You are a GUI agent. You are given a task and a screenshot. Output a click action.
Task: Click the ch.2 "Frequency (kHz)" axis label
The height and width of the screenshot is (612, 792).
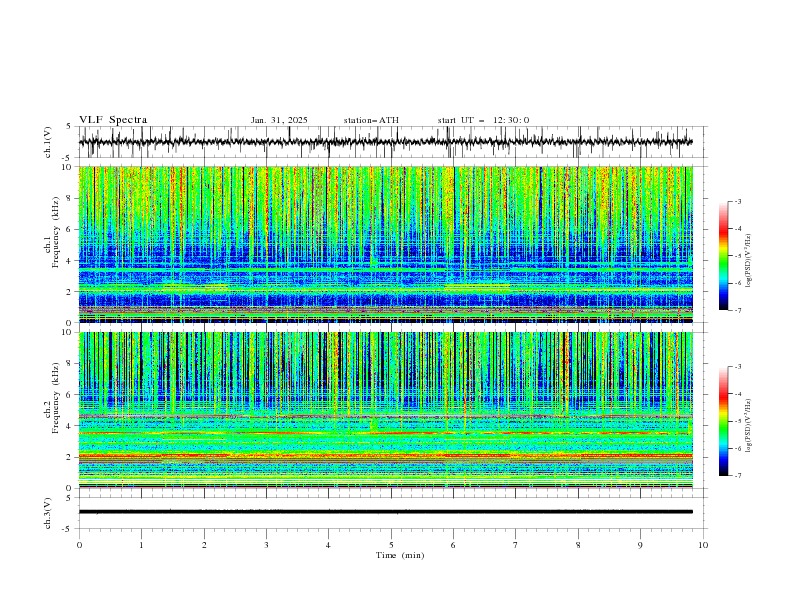(x=55, y=398)
